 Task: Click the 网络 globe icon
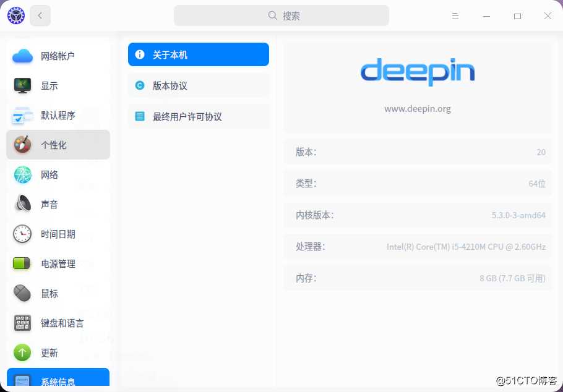[x=22, y=174]
